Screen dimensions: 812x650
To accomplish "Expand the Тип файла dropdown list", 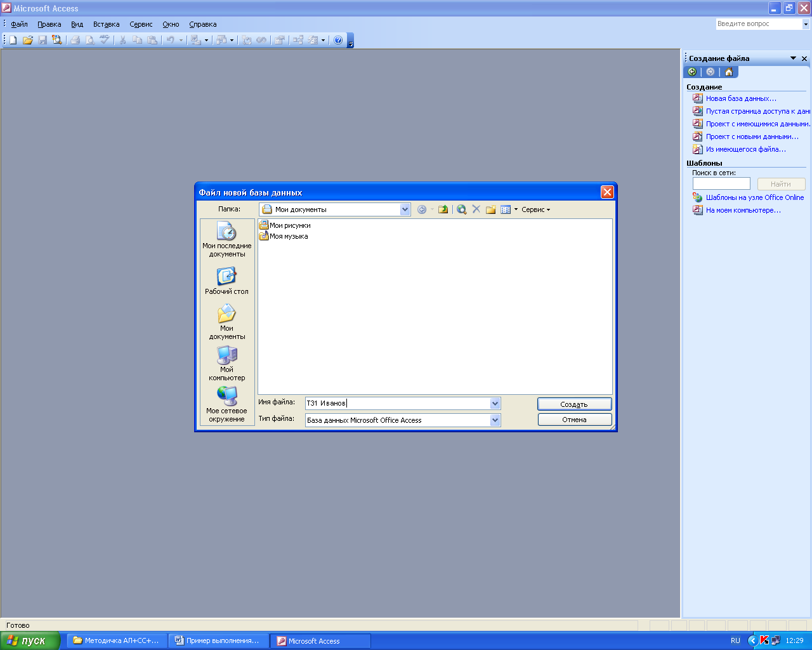I will [495, 420].
